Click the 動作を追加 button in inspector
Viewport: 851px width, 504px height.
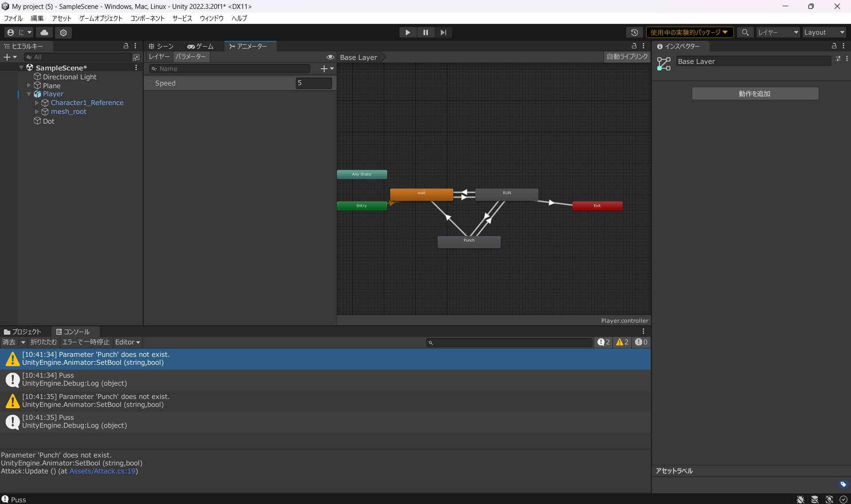(755, 94)
